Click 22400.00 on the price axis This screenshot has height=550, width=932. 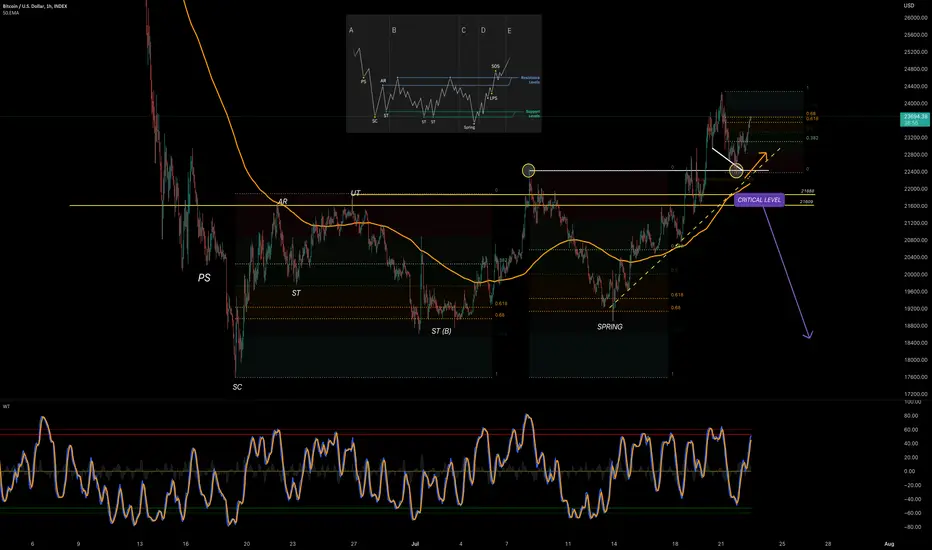coord(916,172)
